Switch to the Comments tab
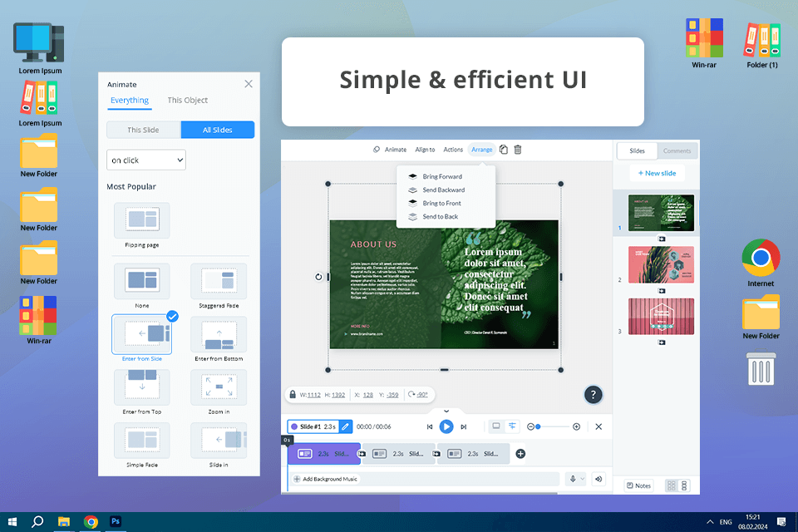Screen dimensions: 798x532 [677, 150]
